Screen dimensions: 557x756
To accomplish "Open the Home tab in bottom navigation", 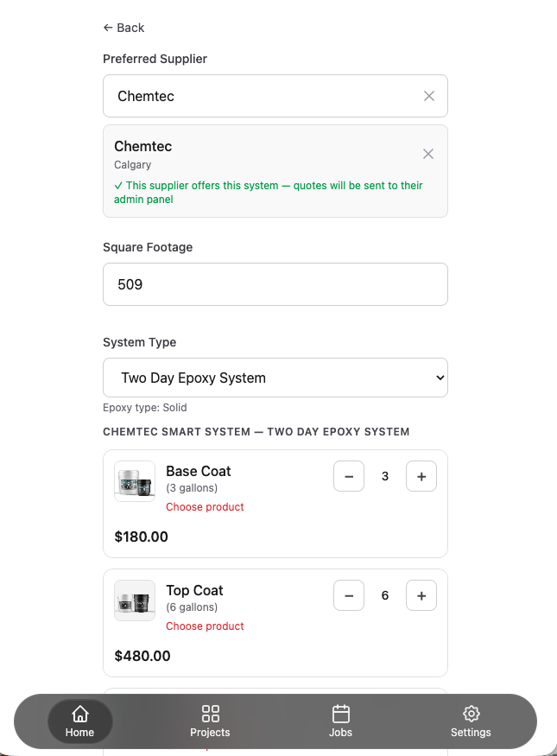I will click(x=79, y=721).
